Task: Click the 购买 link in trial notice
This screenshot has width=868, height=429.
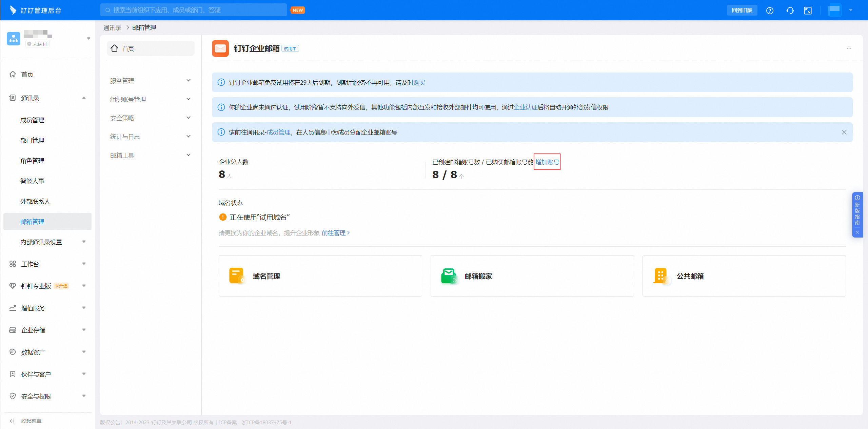Action: coord(419,83)
